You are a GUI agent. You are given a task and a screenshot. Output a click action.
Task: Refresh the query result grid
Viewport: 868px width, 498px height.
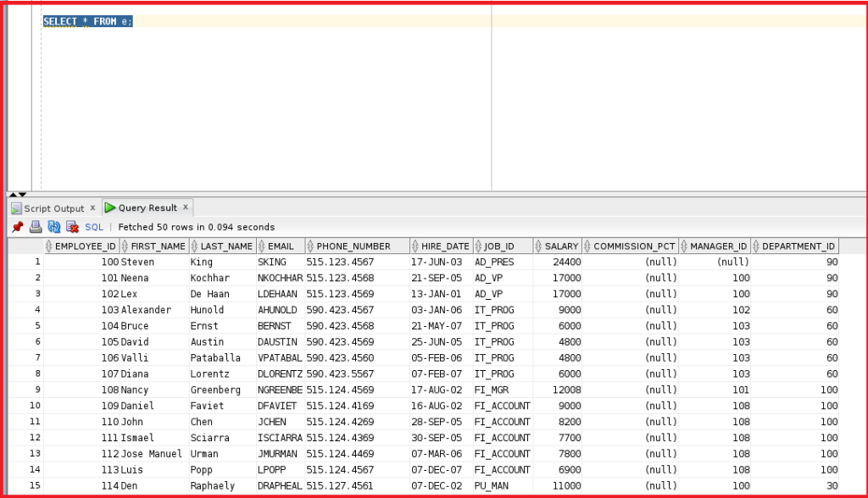pos(53,227)
